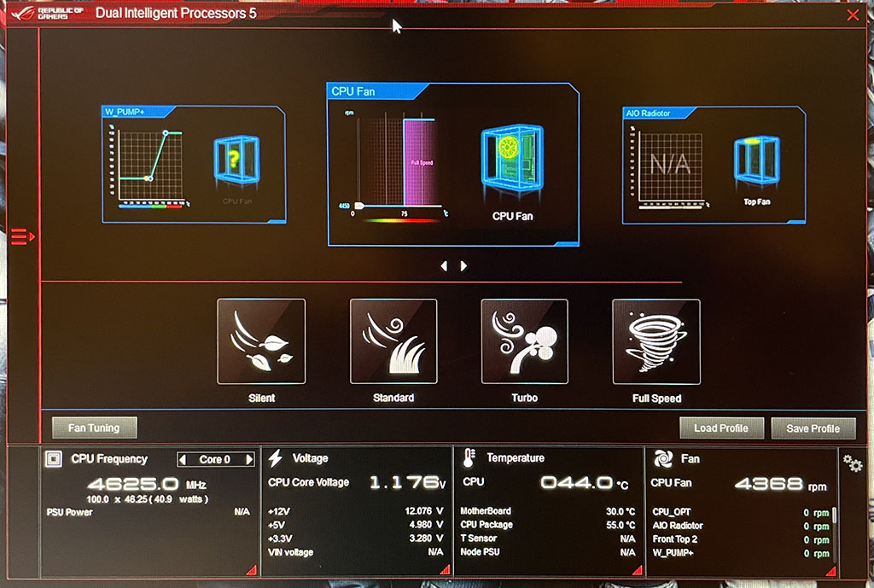Screen dimensions: 874x588
Task: Select the Silent fan mode icon
Action: click(261, 341)
